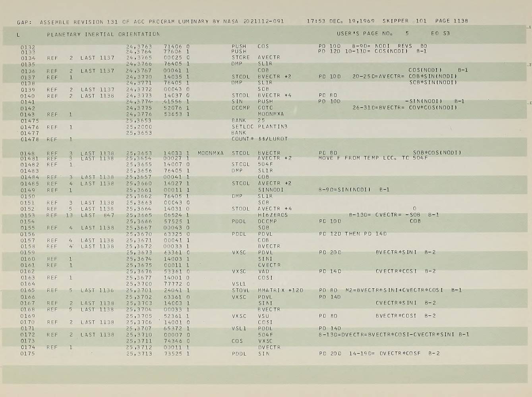This screenshot has width=532, height=397.
Task: Click the comment 'BVECTR*COSI B-2'
Action: pyautogui.click(x=406, y=316)
